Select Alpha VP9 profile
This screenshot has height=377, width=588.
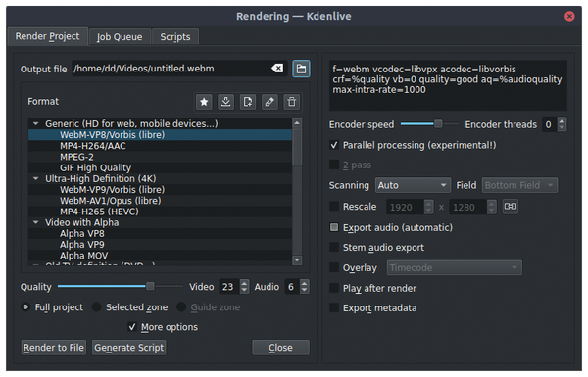[160, 245]
